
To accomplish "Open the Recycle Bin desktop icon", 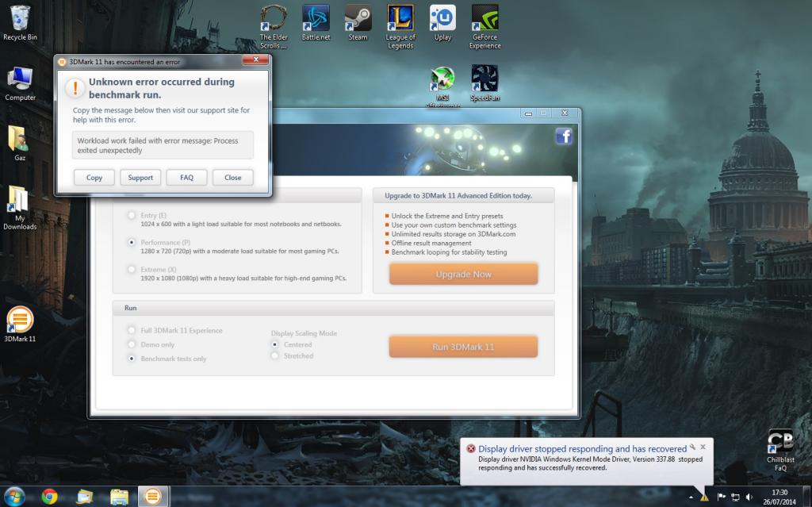I will click(20, 23).
